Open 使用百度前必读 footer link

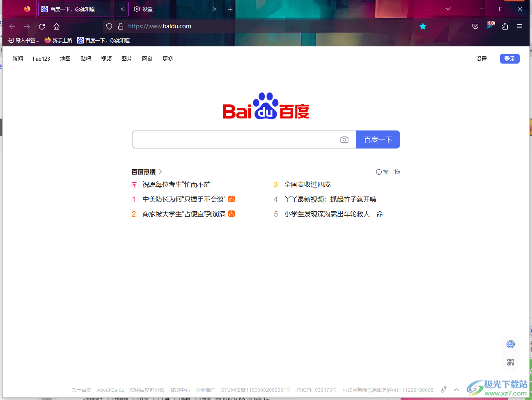(x=147, y=390)
